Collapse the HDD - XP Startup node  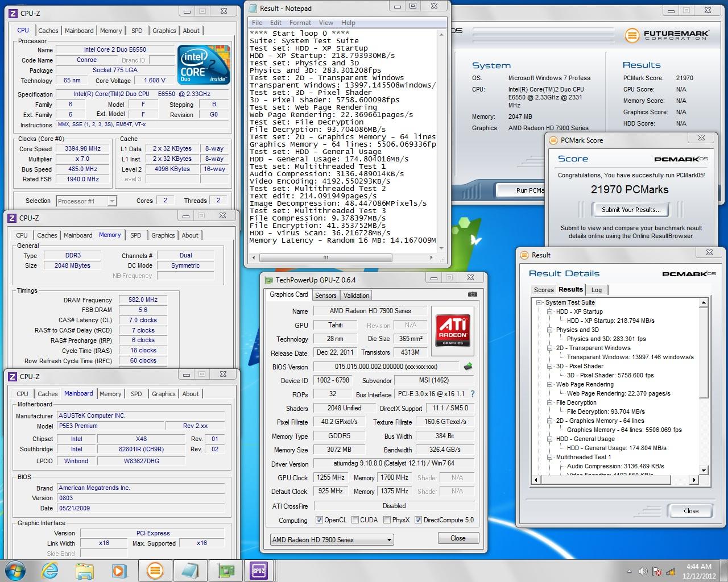tap(550, 311)
